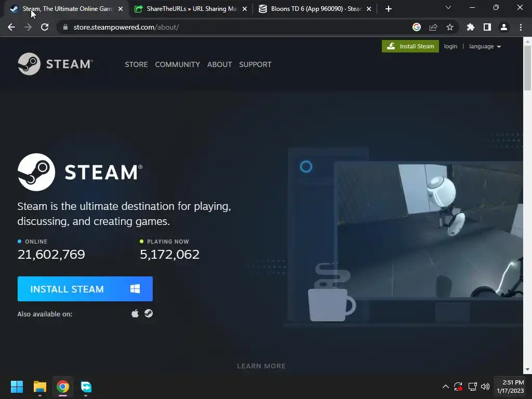Reload the Steam about page

point(45,27)
